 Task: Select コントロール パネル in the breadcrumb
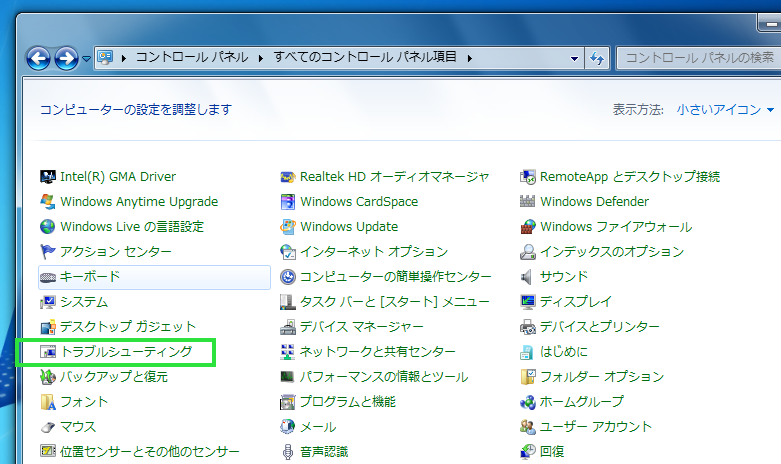192,57
